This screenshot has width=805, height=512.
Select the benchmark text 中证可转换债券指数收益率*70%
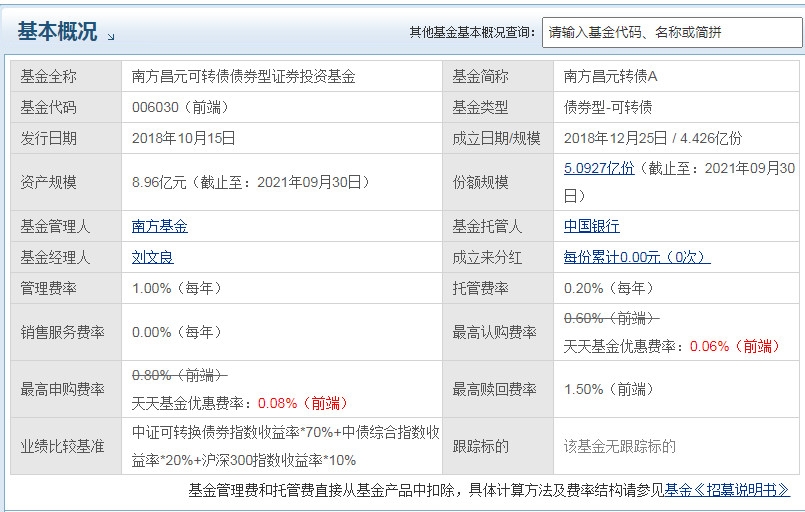coord(233,432)
